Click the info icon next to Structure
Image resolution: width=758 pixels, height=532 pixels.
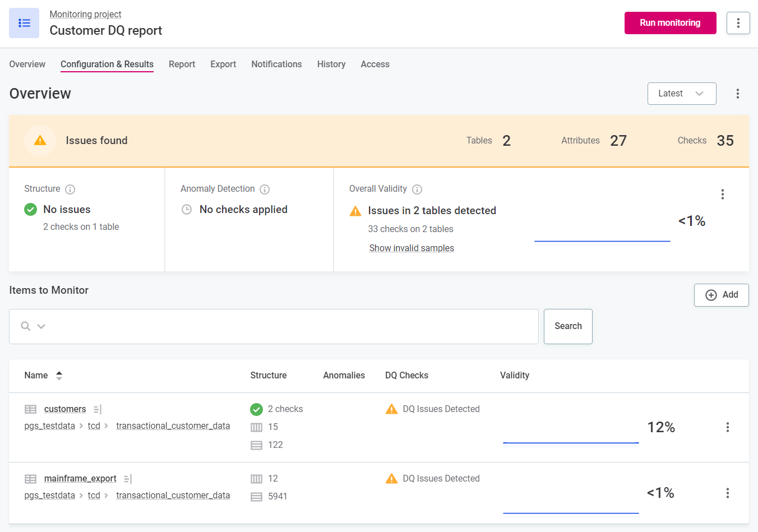70,189
